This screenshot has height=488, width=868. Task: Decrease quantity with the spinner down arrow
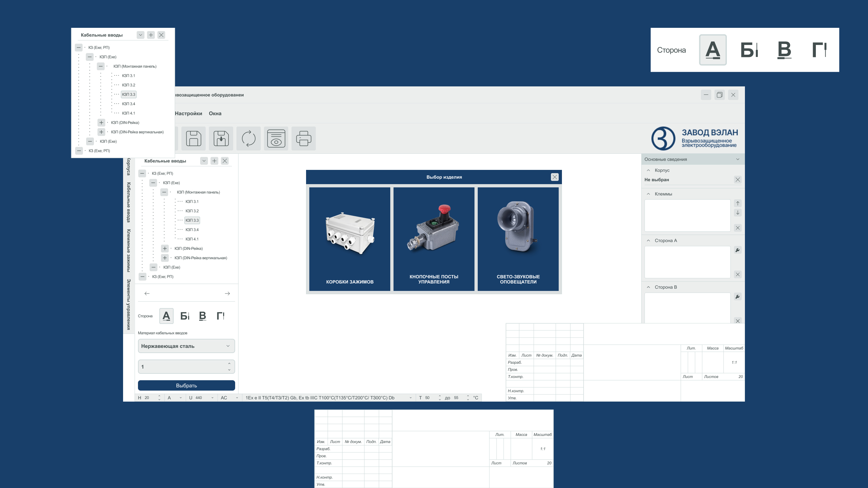pyautogui.click(x=229, y=370)
